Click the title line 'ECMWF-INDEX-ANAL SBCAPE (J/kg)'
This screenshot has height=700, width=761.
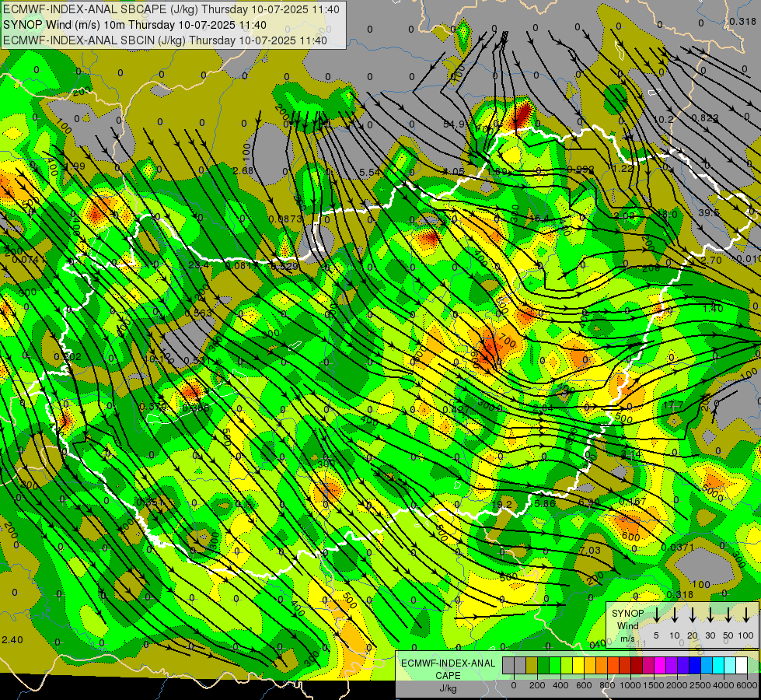click(x=171, y=9)
